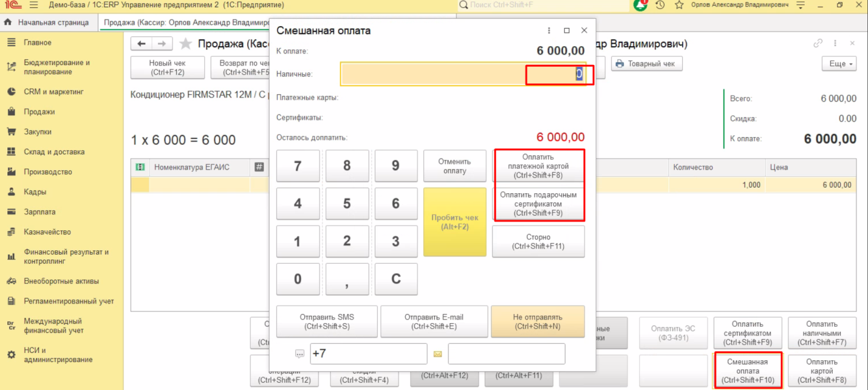Screen dimensions: 868x390
Task: Click the three-dot menu in Смешанная оплата dialog
Action: 549,30
